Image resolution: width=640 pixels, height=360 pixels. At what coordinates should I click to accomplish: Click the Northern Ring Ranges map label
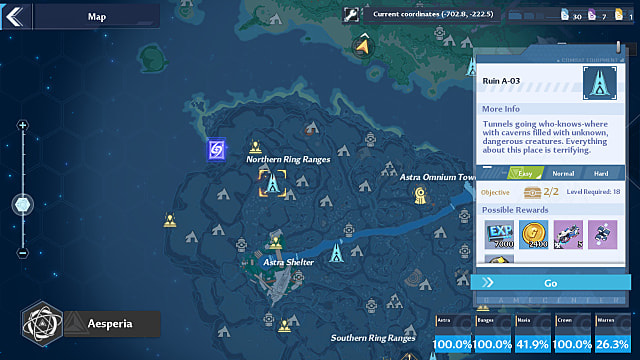tap(288, 160)
